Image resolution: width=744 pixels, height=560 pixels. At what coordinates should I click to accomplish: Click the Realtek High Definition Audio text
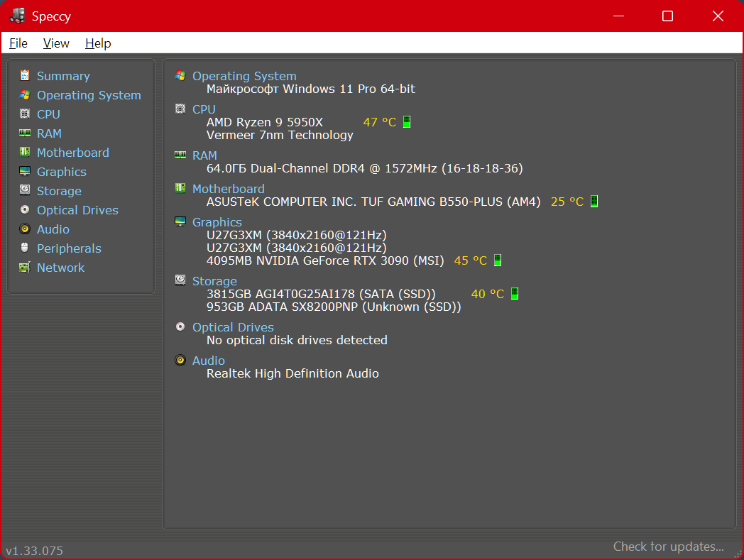(x=292, y=373)
